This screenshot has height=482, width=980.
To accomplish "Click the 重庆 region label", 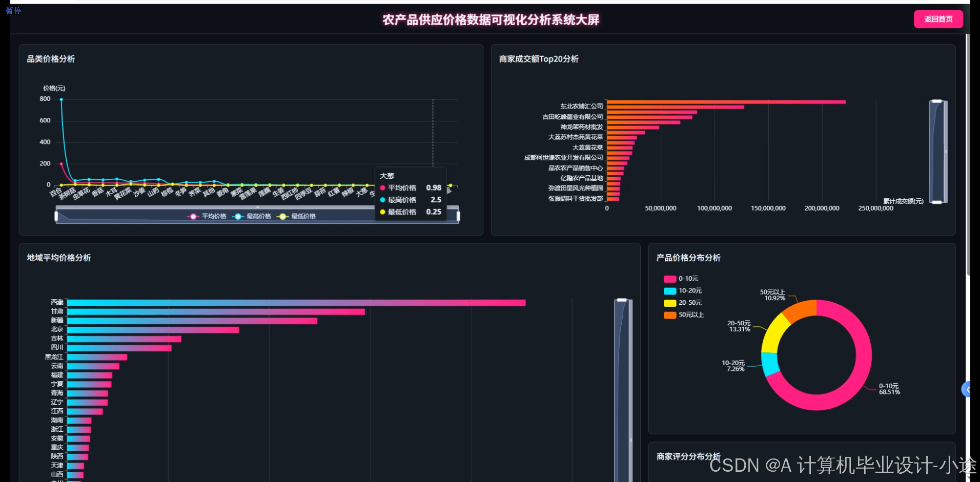I will click(x=57, y=448).
